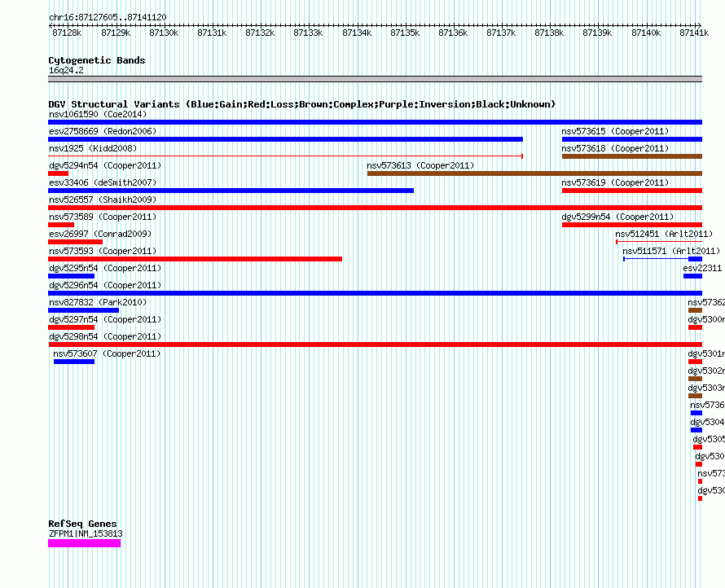725x588 pixels.
Task: Click the 87137k ruler position label
Action: (x=501, y=33)
